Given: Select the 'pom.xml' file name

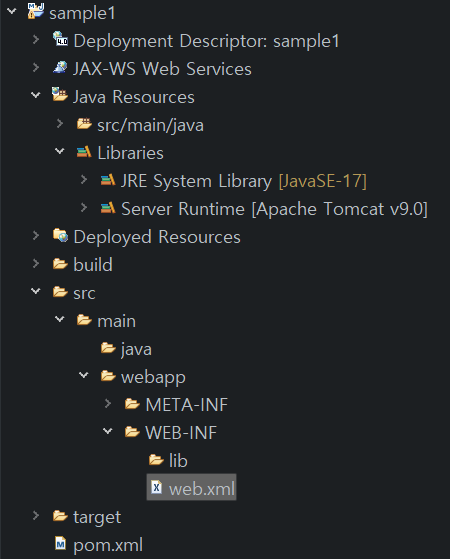Looking at the screenshot, I should [108, 545].
